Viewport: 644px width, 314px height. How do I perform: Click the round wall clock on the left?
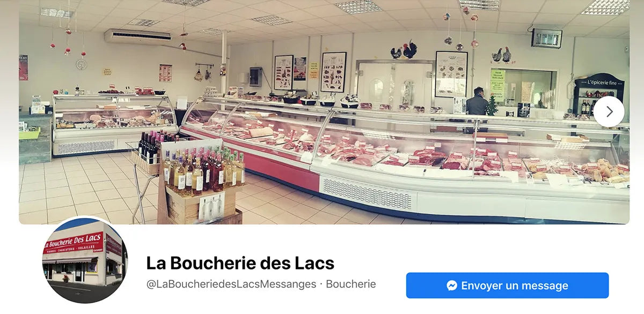pos(81,64)
